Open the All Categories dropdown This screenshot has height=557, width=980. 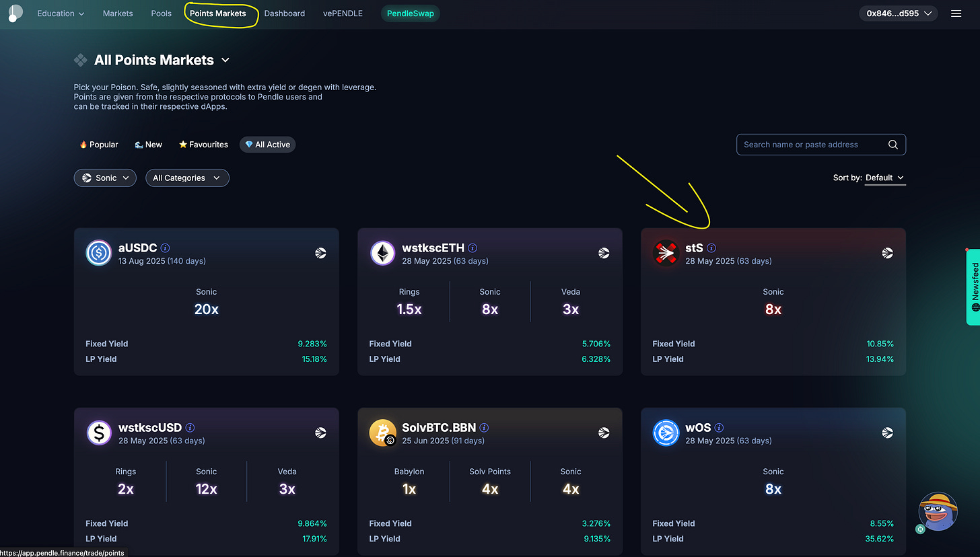pos(187,178)
